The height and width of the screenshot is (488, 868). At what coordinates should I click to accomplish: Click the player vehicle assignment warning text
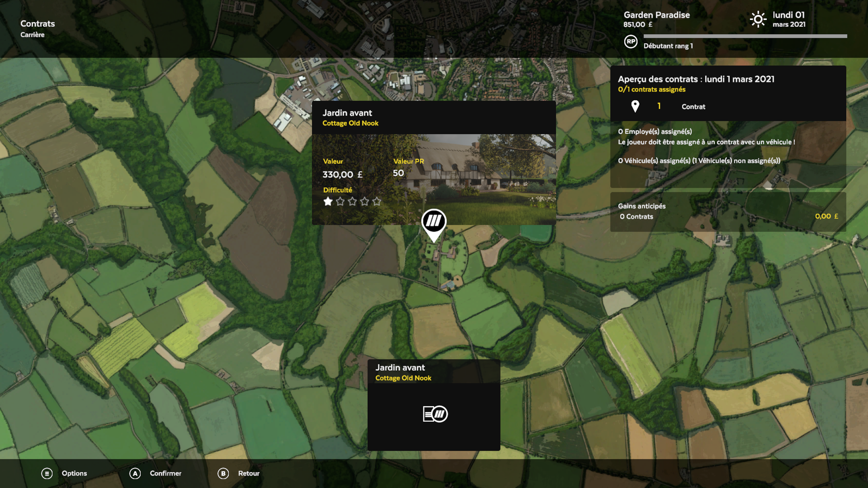[x=706, y=142]
